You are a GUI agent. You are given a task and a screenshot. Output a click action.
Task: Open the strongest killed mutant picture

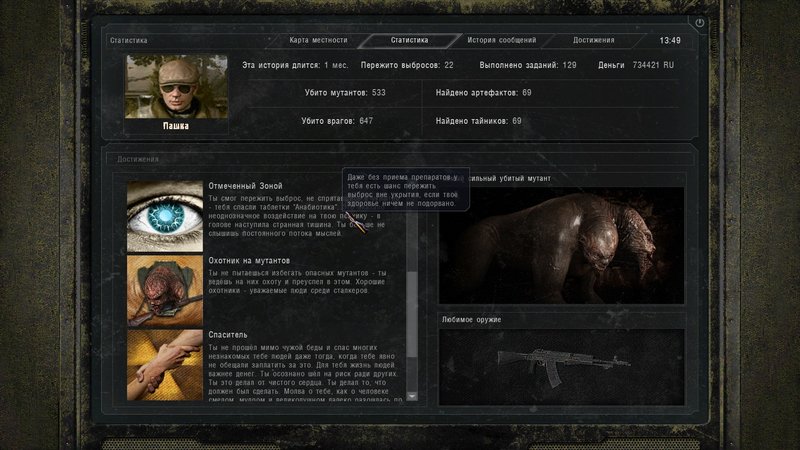(561, 245)
